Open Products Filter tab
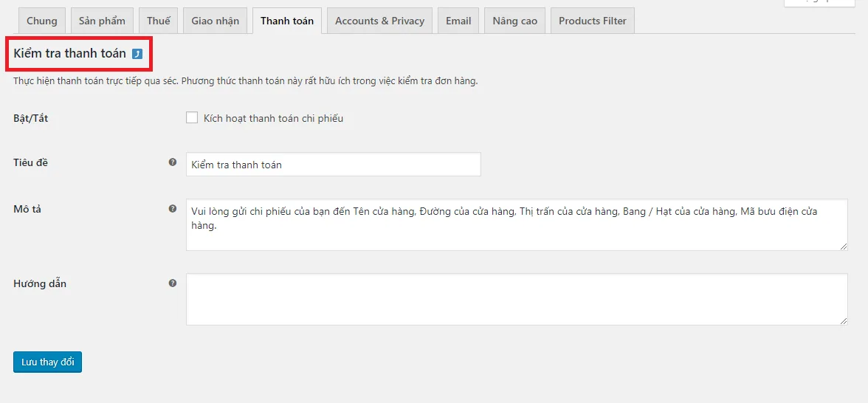868x403 pixels. point(592,21)
